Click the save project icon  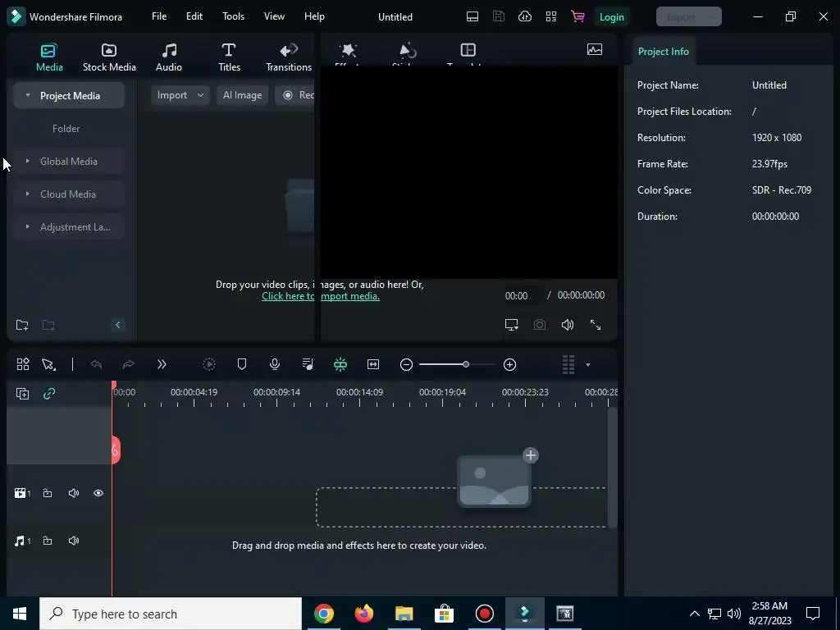tap(498, 16)
